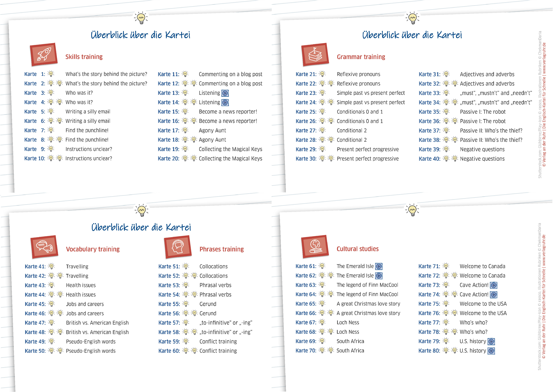Click the Karte 19 Collecting the Magical Keys entry
Screen dimensions: 553x392
tap(230, 149)
